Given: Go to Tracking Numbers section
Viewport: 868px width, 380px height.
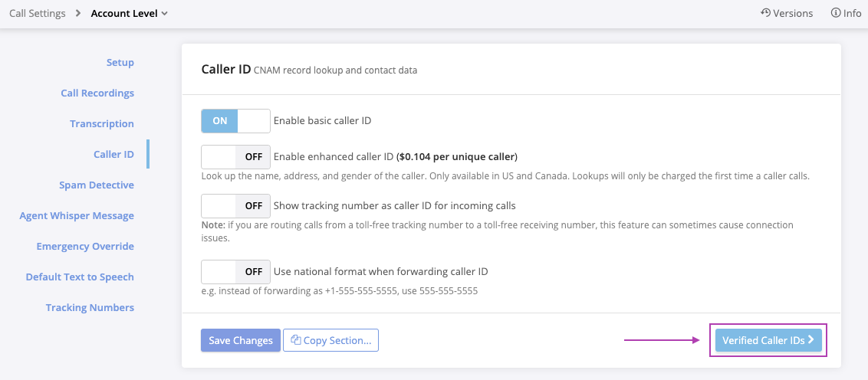Looking at the screenshot, I should coord(90,308).
